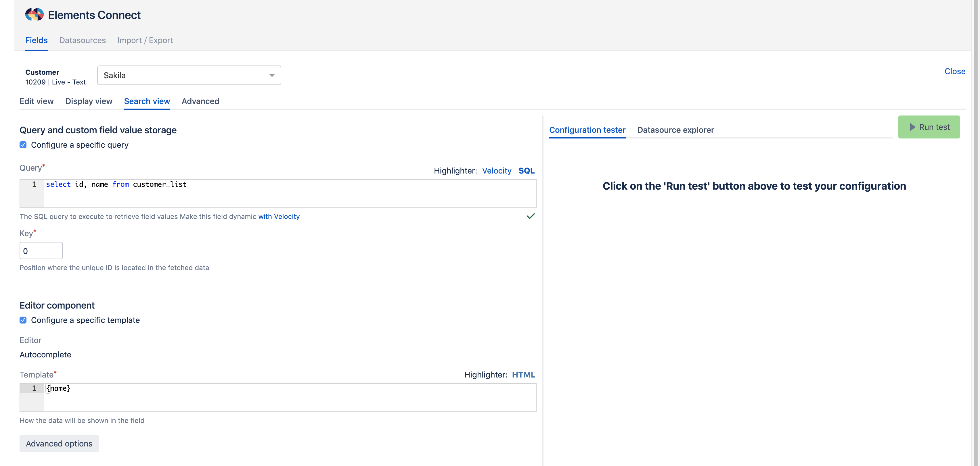Uncheck Configure a specific template
This screenshot has width=980, height=466.
[x=23, y=320]
